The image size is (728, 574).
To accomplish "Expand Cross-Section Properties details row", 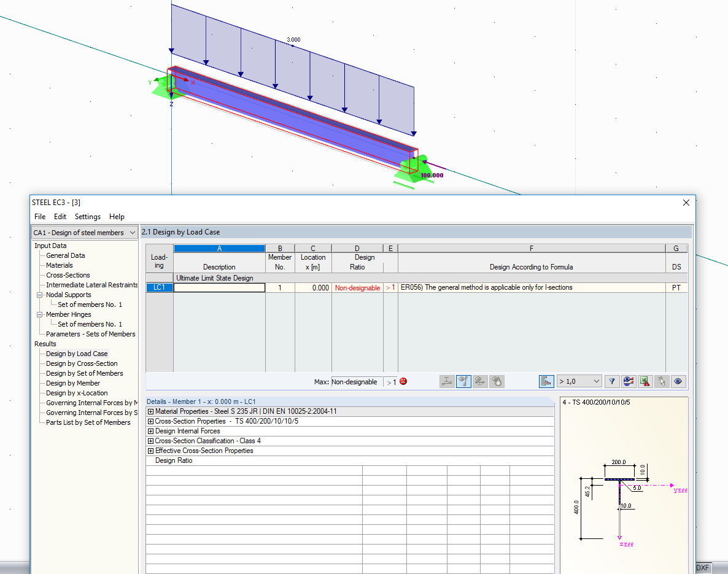I will [x=150, y=421].
